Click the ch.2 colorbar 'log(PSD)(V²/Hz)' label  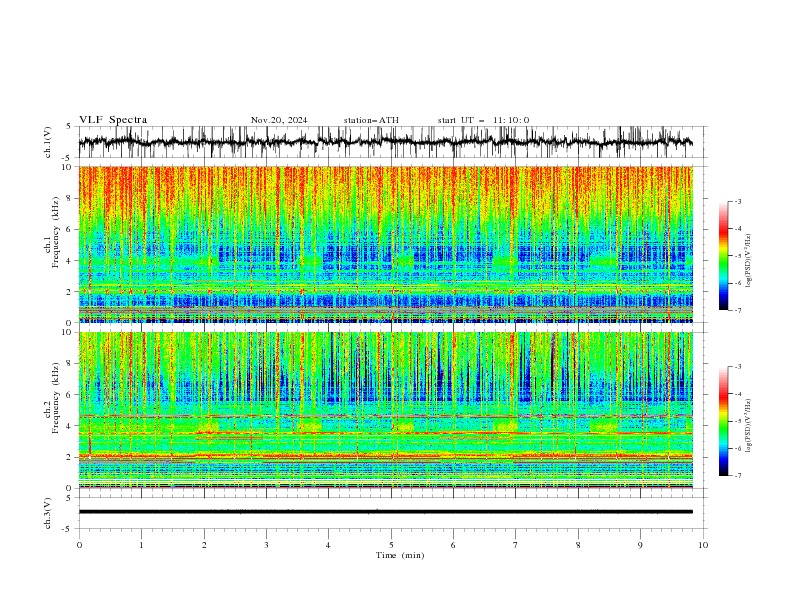pyautogui.click(x=749, y=426)
